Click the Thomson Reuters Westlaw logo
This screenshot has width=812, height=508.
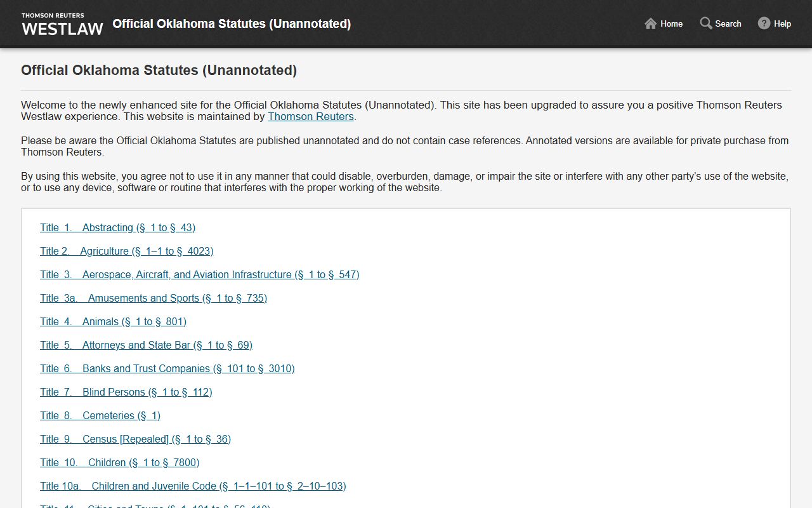pyautogui.click(x=62, y=24)
